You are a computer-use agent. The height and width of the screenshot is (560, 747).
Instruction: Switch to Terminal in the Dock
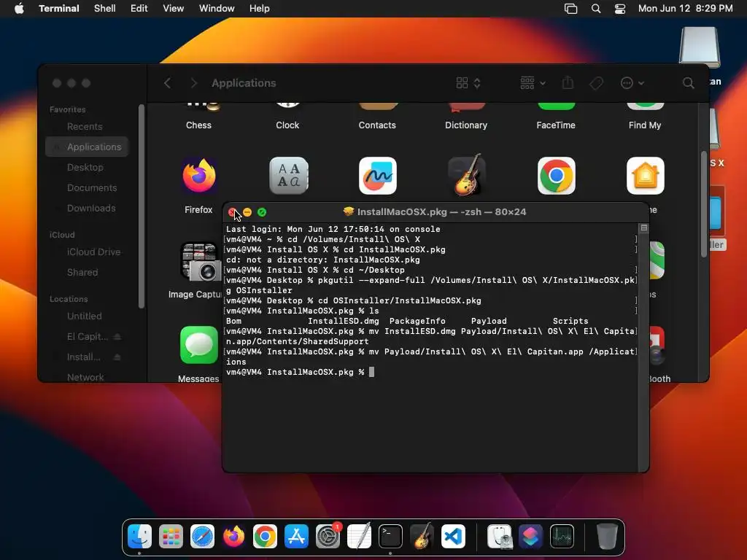pyautogui.click(x=391, y=536)
